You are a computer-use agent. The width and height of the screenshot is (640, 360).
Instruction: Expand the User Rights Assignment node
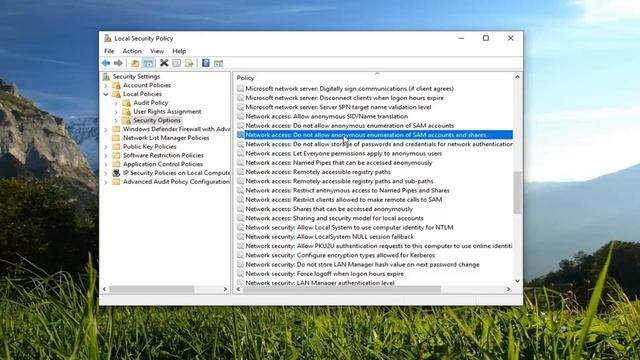pos(116,111)
